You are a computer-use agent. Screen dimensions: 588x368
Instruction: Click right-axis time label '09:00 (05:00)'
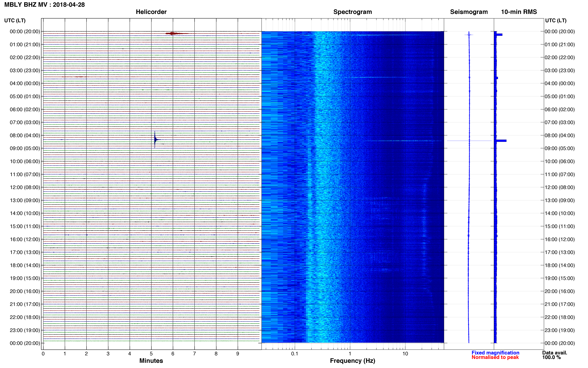560,148
